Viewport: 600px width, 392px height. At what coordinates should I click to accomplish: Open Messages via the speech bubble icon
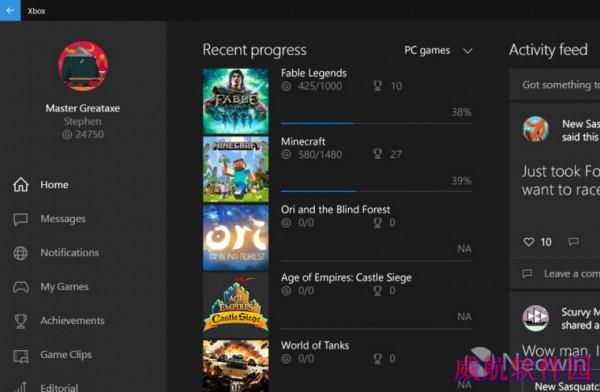click(21, 219)
